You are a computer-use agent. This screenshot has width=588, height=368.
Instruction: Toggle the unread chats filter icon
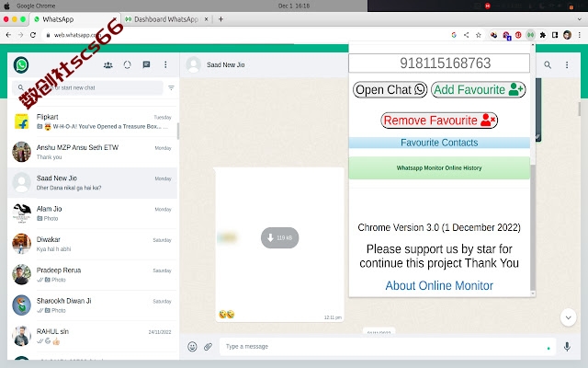coord(171,88)
